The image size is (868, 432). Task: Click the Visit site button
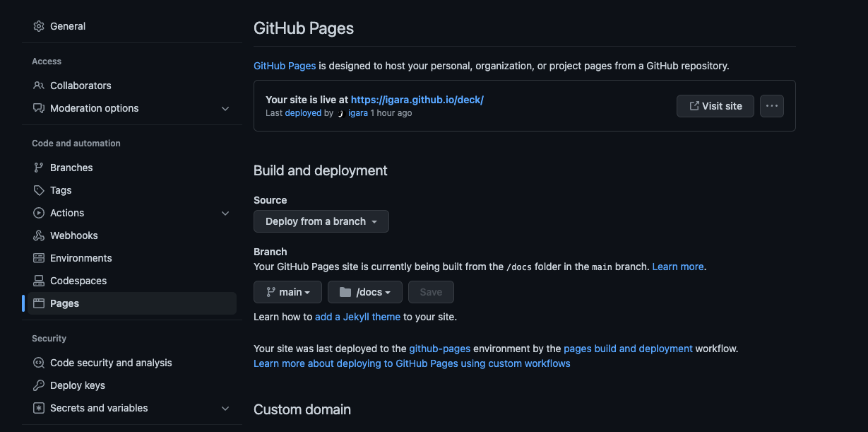pos(715,105)
